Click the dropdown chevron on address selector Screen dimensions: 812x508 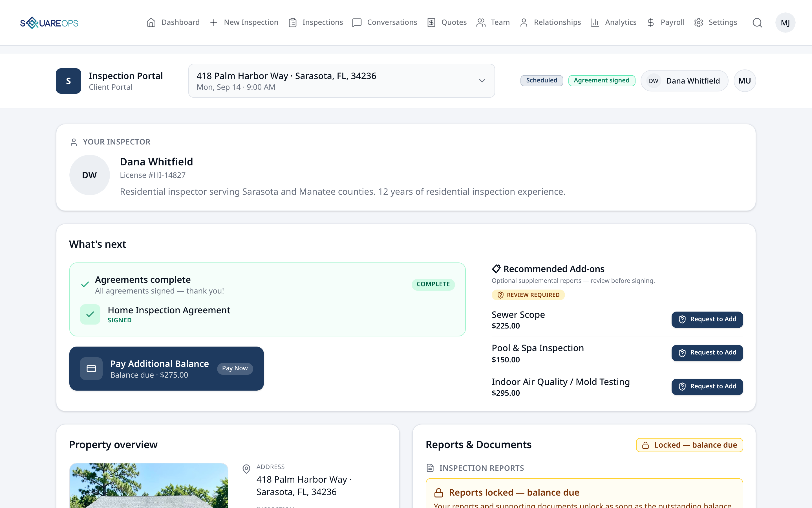coord(482,81)
